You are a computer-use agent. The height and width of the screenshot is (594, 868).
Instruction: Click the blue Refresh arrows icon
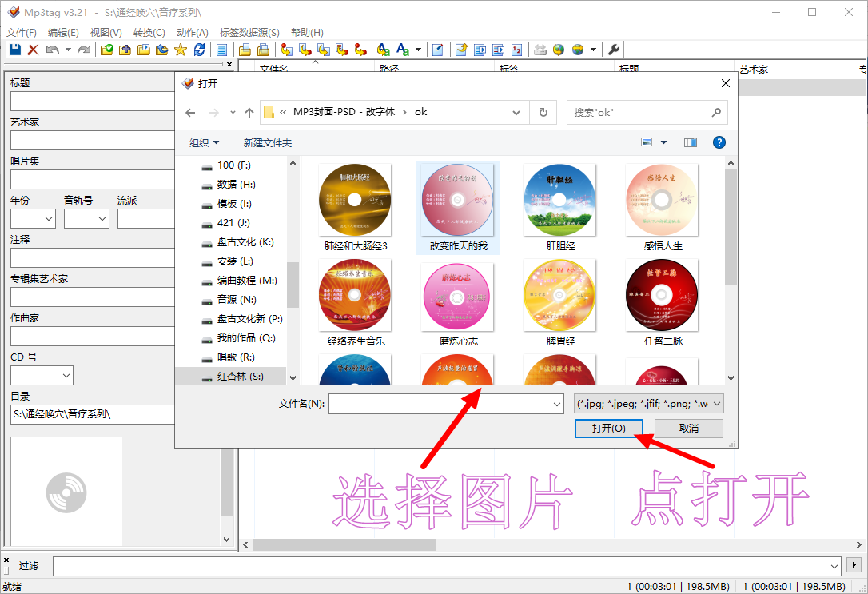[199, 50]
